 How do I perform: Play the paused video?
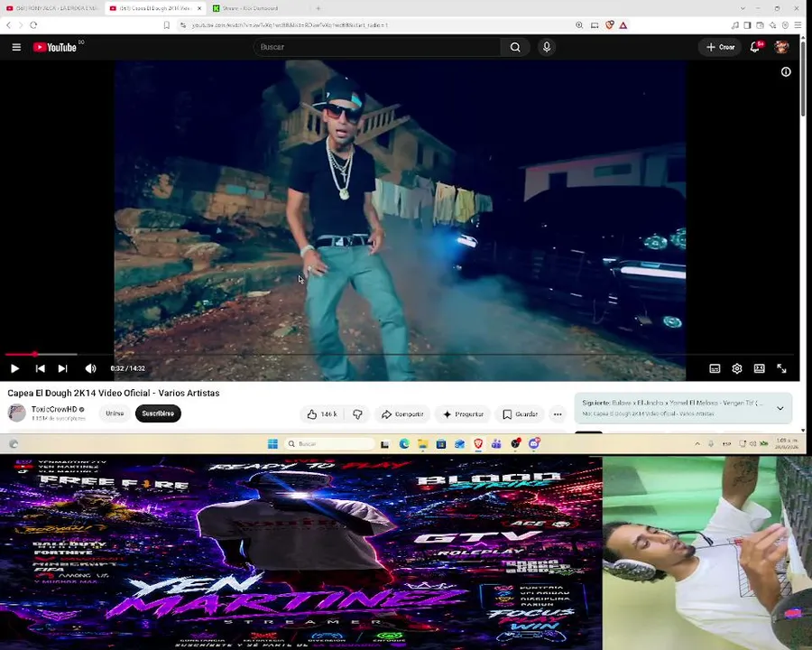(x=14, y=368)
